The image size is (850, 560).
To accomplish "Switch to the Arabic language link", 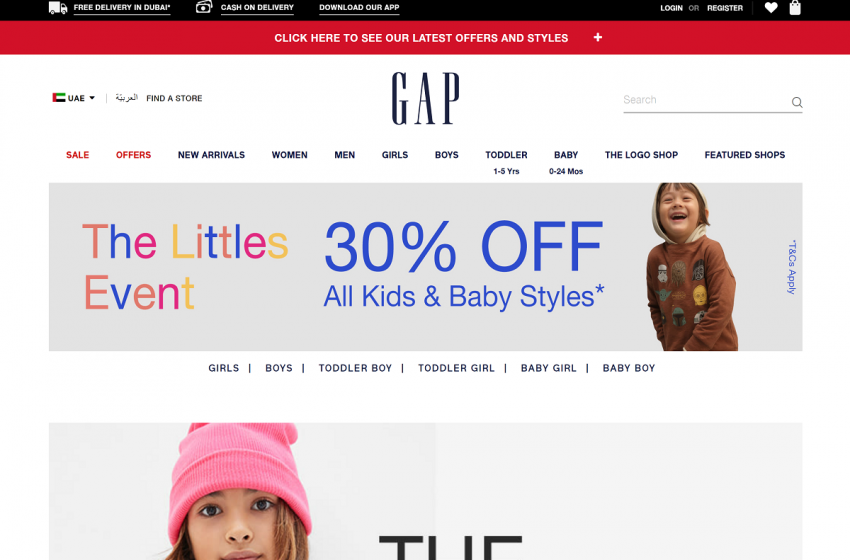I will pos(126,98).
